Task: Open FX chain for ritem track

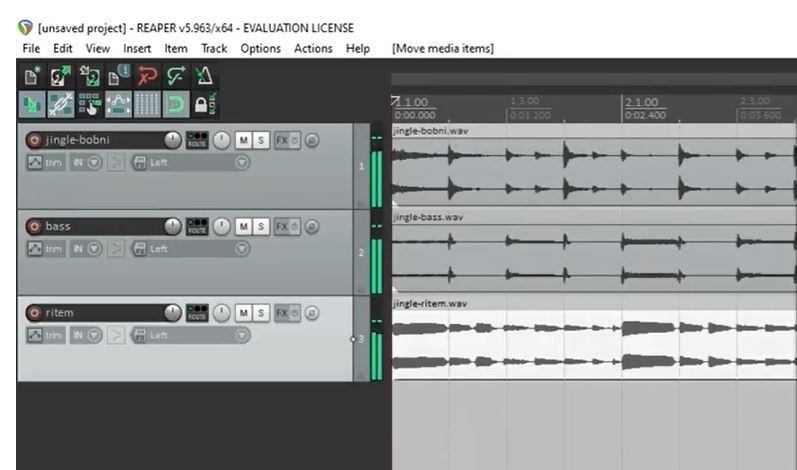Action: [x=282, y=313]
